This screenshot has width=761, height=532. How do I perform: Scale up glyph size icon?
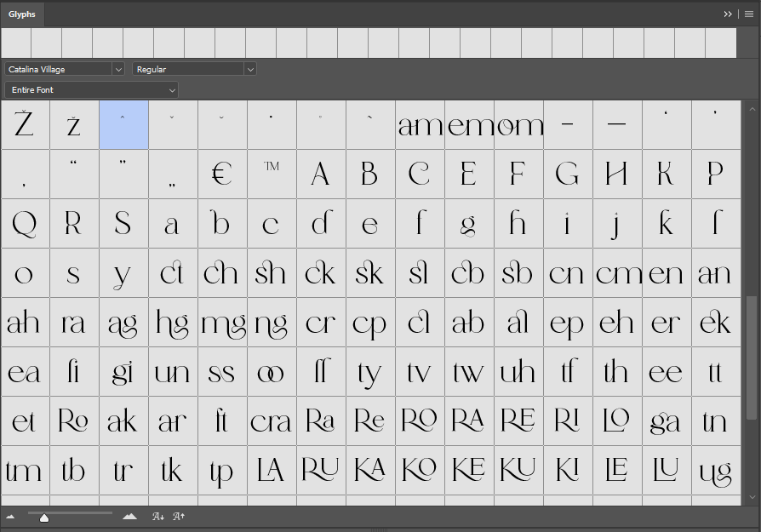click(x=179, y=517)
